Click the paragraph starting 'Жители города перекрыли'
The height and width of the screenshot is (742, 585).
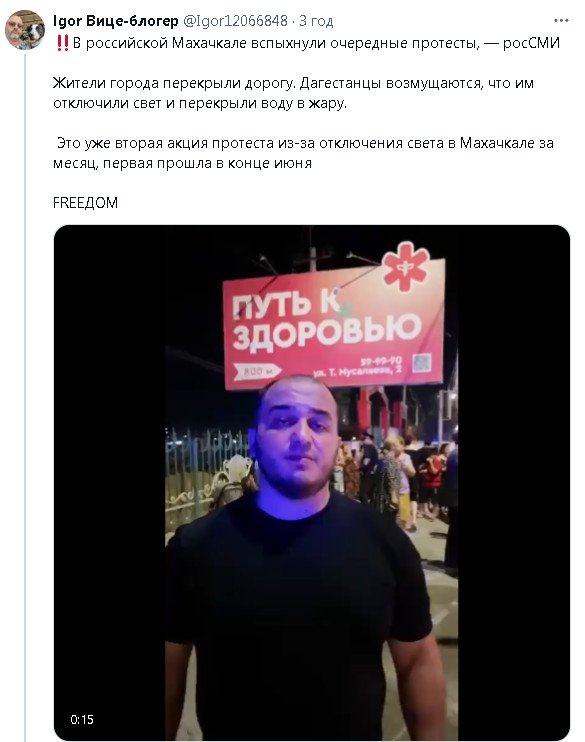point(293,93)
